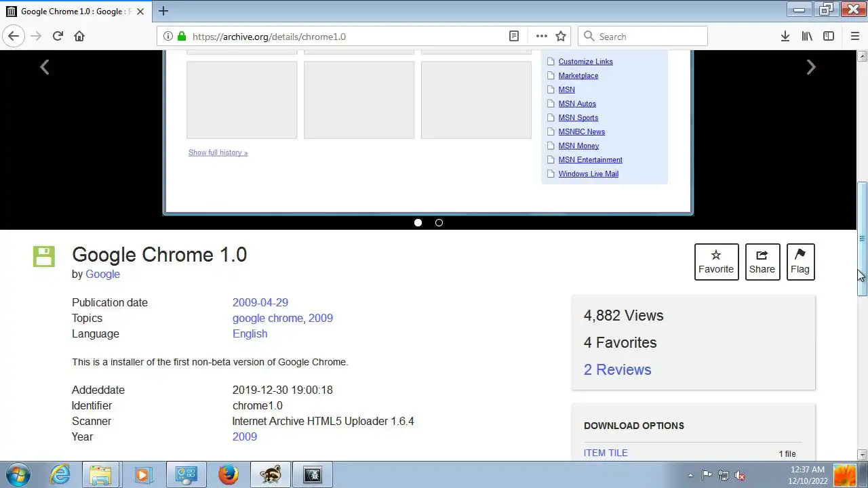Click the MSNBC News link
The height and width of the screenshot is (488, 868).
(x=581, y=132)
